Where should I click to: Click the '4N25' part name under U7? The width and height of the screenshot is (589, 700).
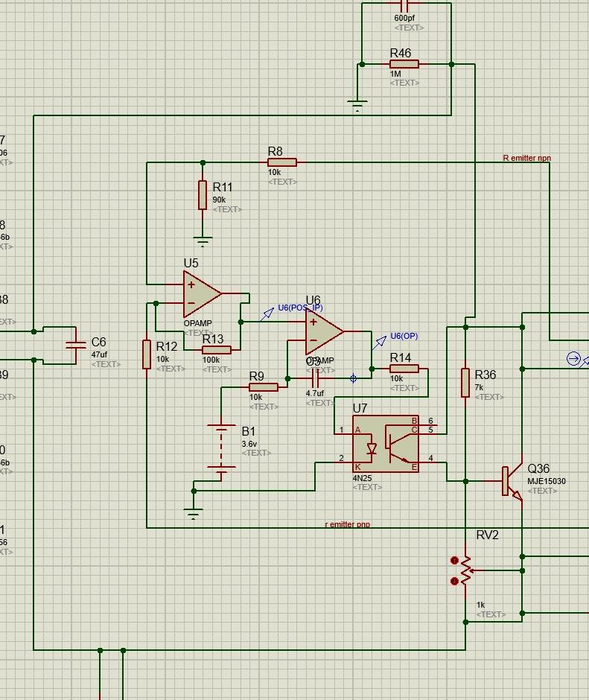pos(362,478)
